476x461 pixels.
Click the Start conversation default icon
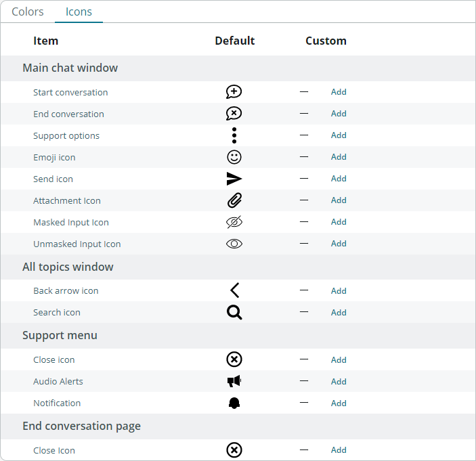pos(234,92)
